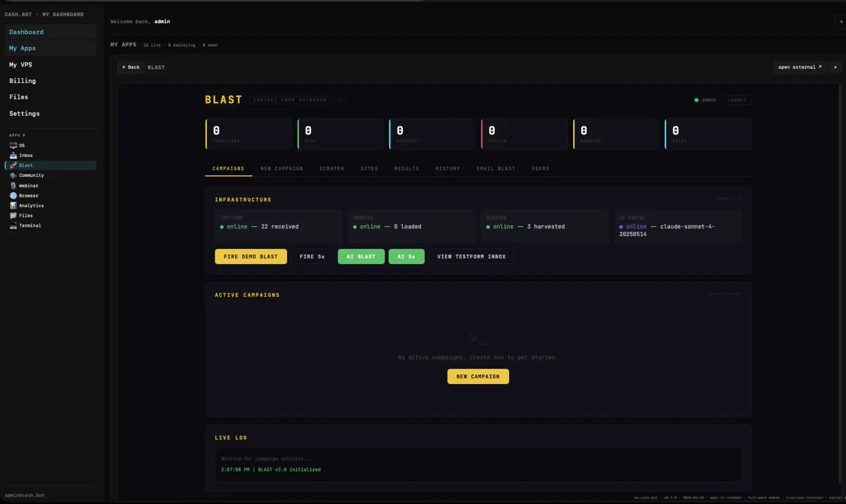Open the Email Blast tab
Viewport: 846px width, 504px height.
click(495, 169)
